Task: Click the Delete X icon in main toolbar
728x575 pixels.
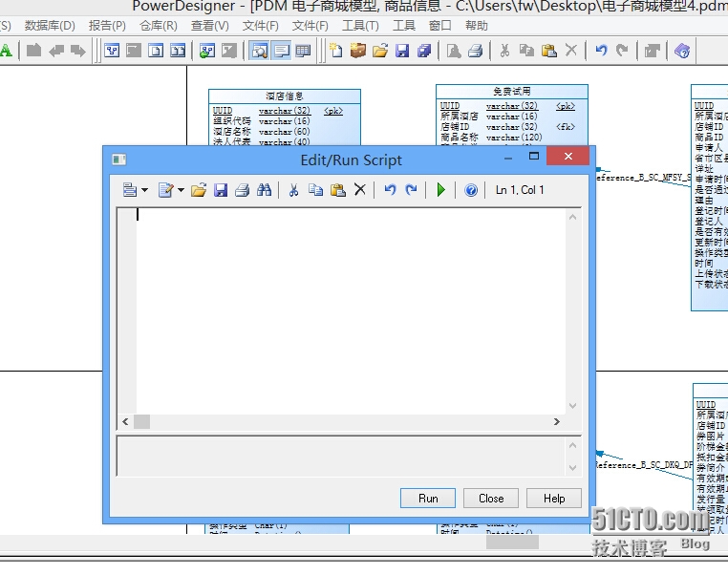Action: pos(571,50)
